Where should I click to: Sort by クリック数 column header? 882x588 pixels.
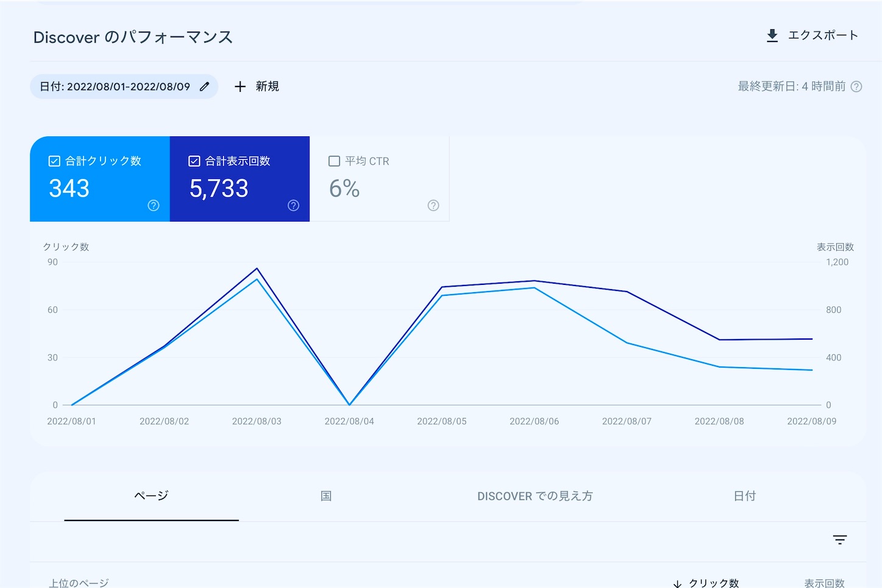click(714, 583)
